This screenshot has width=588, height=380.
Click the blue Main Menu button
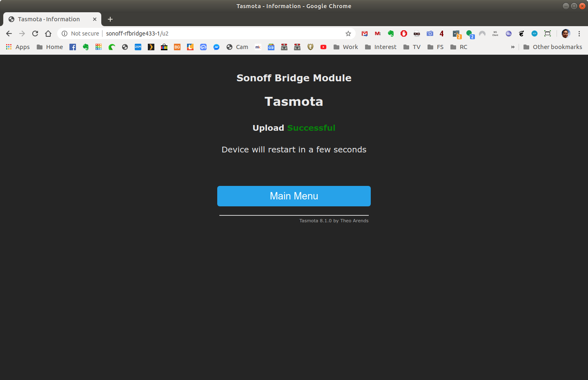click(x=294, y=196)
